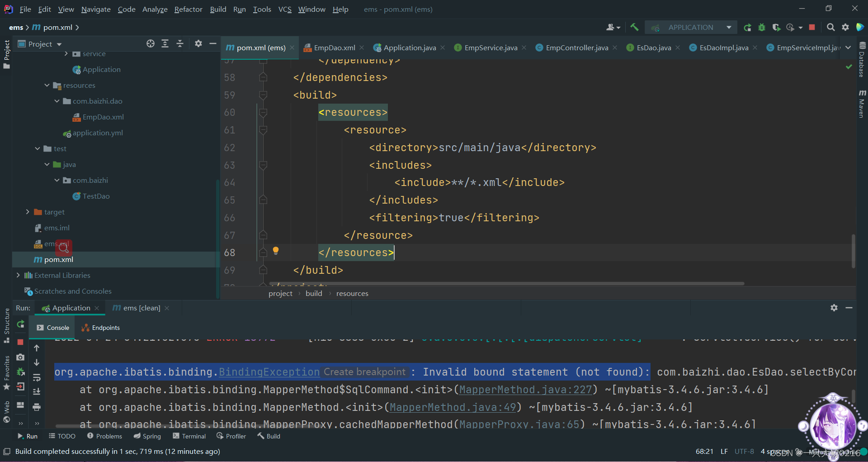Image resolution: width=868 pixels, height=462 pixels.
Task: Toggle soft-wrap in the Run console
Action: [37, 377]
